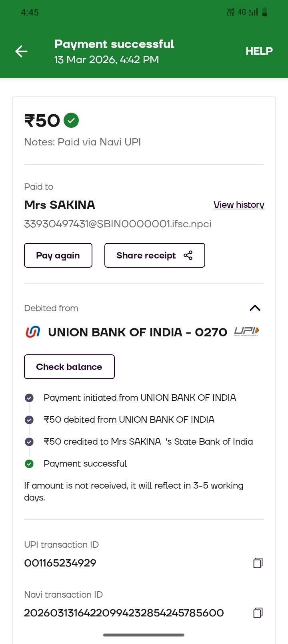Tap the UPI logo icon

[x=246, y=332]
